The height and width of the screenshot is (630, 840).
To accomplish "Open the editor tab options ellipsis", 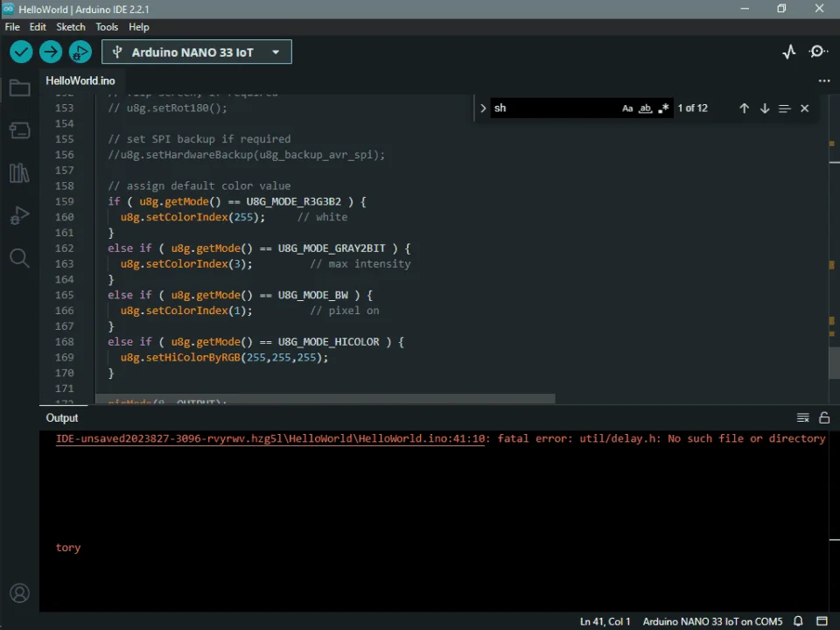I will tap(824, 80).
